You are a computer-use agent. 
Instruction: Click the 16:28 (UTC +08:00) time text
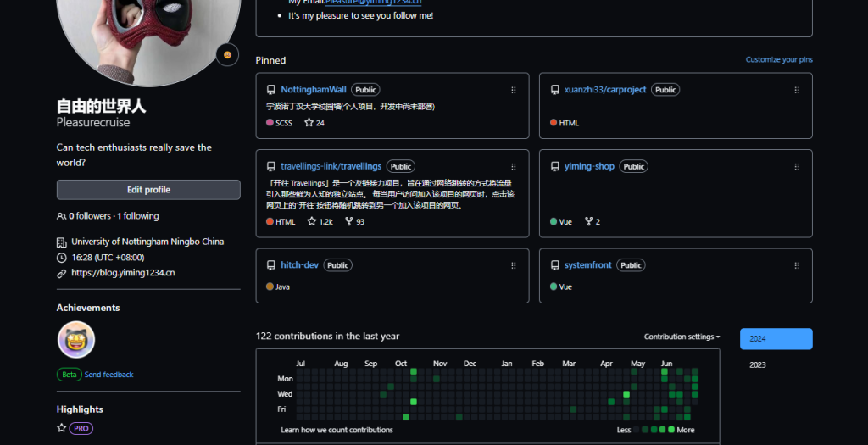pyautogui.click(x=108, y=258)
